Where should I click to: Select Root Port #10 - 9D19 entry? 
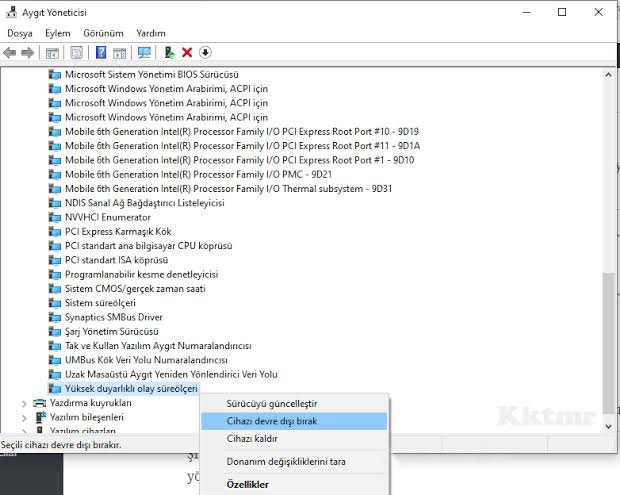tap(242, 132)
